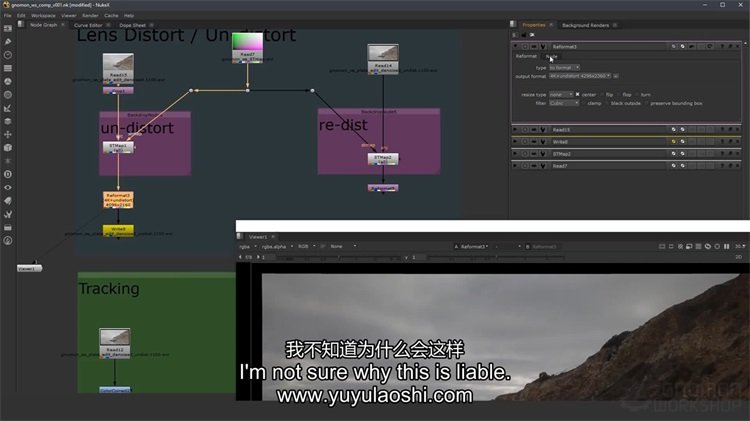The width and height of the screenshot is (750, 421).
Task: Expand the STMap2 properties panel
Action: coord(516,154)
